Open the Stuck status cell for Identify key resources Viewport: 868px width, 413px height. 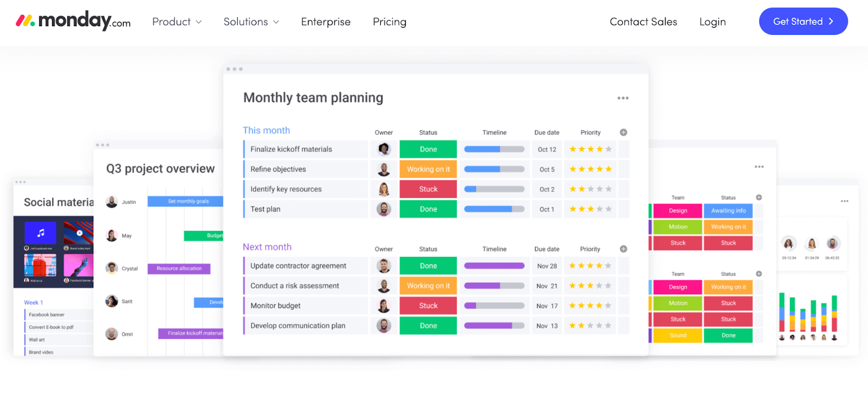(x=428, y=189)
